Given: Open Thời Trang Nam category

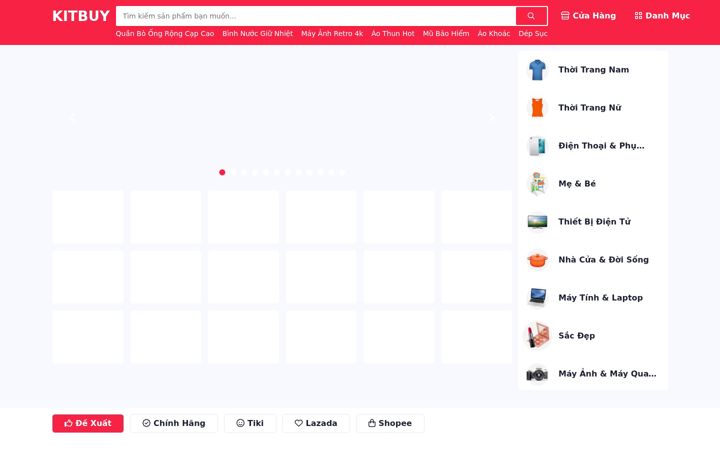Looking at the screenshot, I should click(593, 70).
